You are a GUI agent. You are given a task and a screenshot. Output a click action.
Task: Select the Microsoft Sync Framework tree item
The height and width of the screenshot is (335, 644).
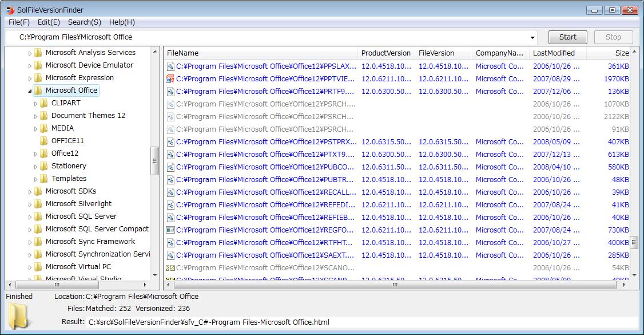click(x=90, y=242)
